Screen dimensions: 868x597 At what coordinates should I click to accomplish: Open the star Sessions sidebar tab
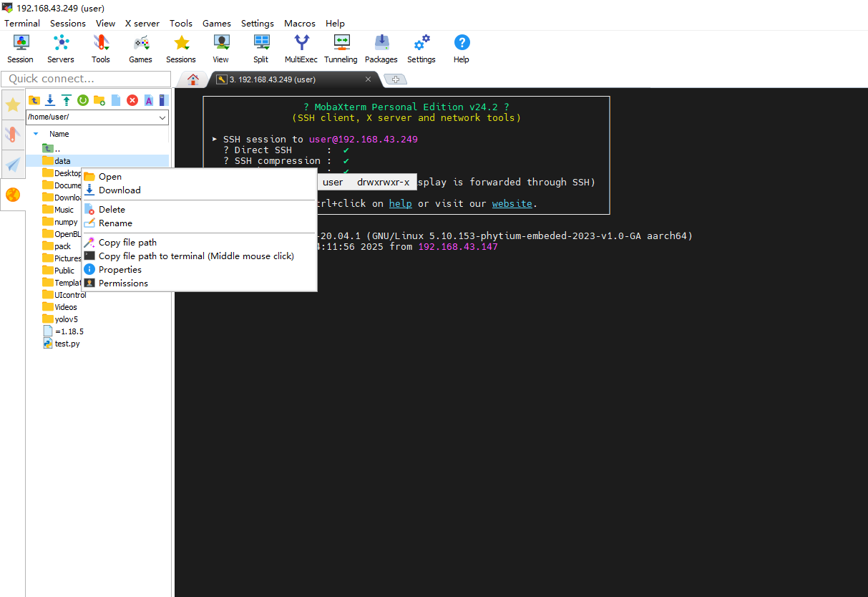(13, 105)
